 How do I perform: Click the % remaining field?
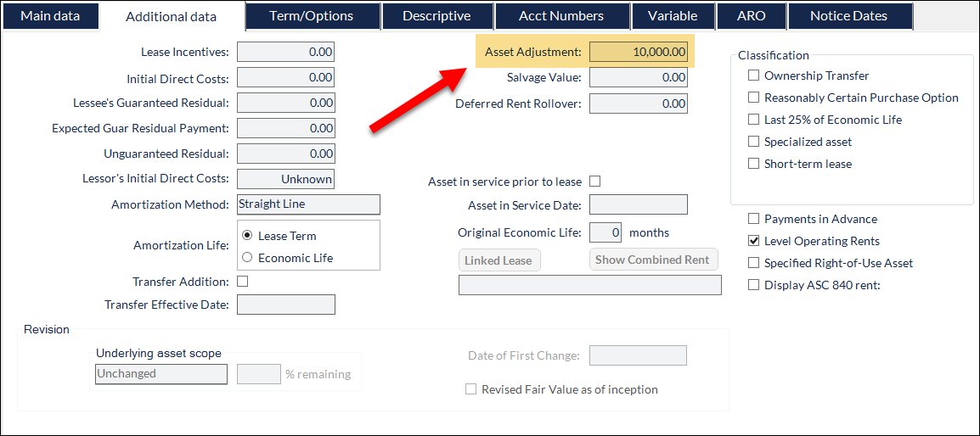click(259, 373)
